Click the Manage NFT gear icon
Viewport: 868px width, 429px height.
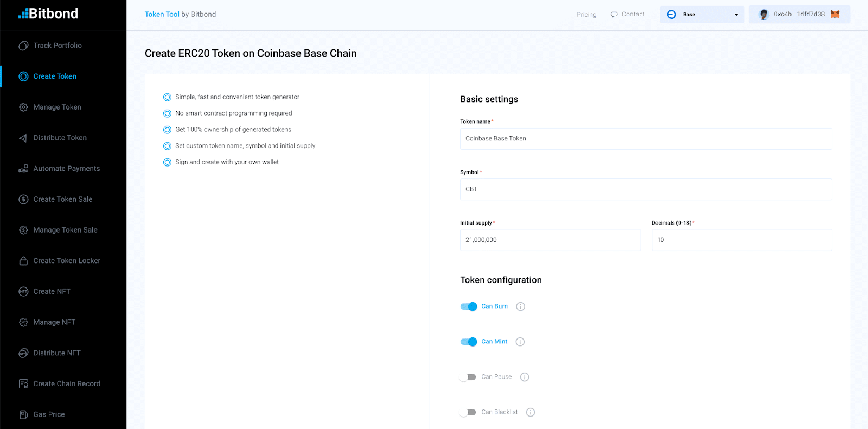pyautogui.click(x=23, y=322)
